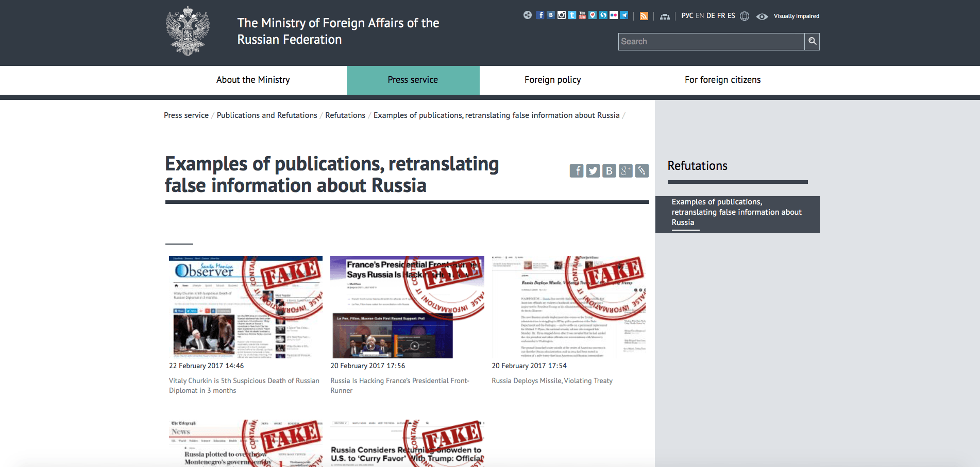Click into the Search input field
Viewport: 980px width, 467px height.
click(x=711, y=41)
